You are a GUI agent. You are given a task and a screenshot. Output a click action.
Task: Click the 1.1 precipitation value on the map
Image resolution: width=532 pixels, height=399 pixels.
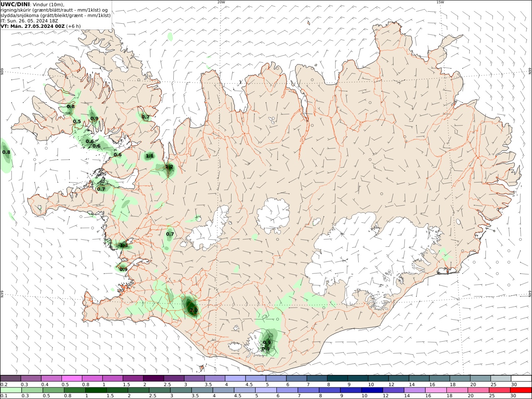(x=150, y=156)
